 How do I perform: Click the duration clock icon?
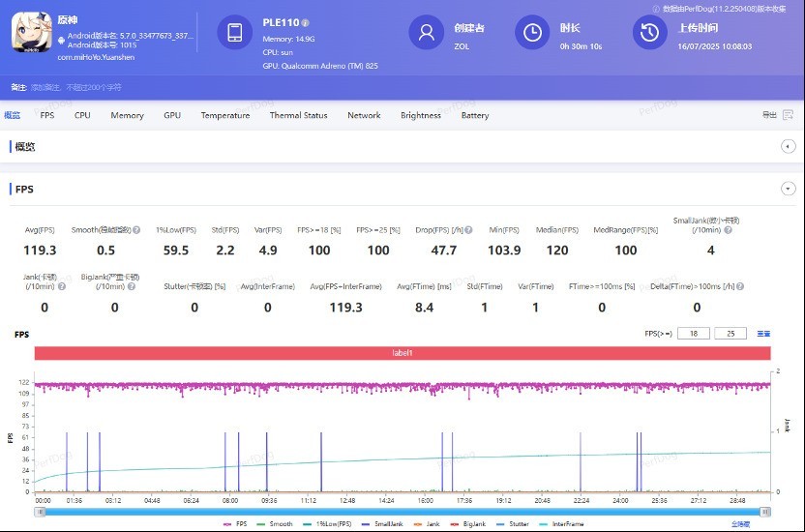click(532, 32)
